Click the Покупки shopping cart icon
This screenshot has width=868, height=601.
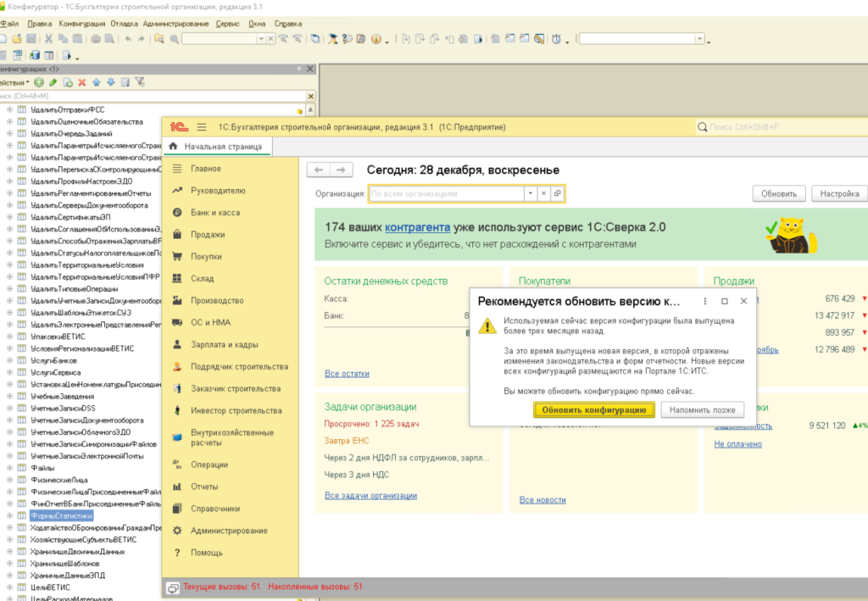tap(176, 257)
